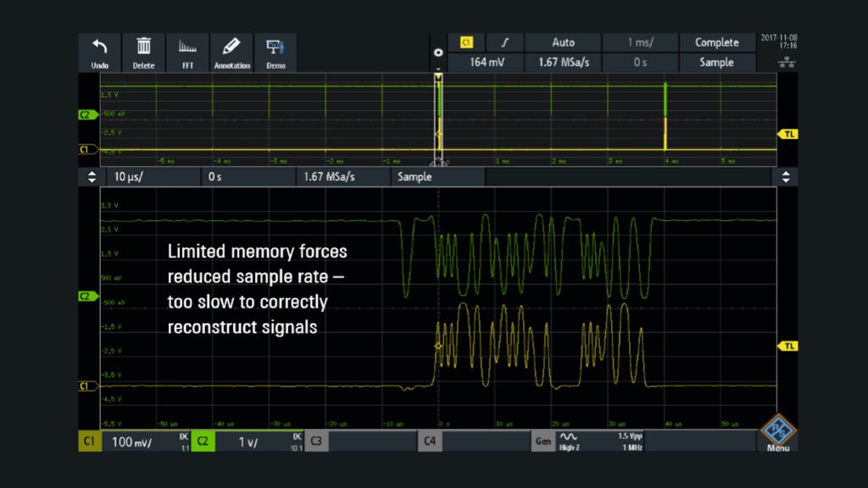Click the Complete acquisition status button
The width and height of the screenshot is (868, 488).
click(x=715, y=42)
